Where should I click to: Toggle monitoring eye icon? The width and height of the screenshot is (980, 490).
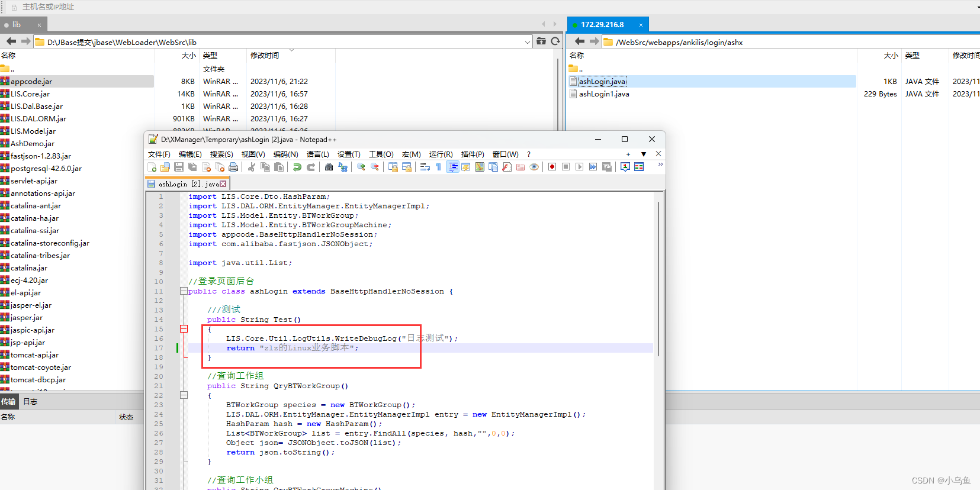[534, 167]
